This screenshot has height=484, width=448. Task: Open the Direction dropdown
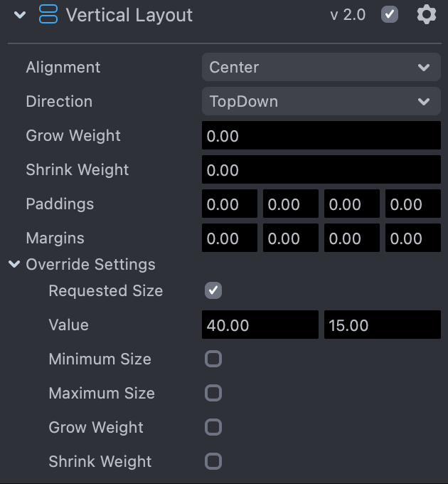point(321,102)
